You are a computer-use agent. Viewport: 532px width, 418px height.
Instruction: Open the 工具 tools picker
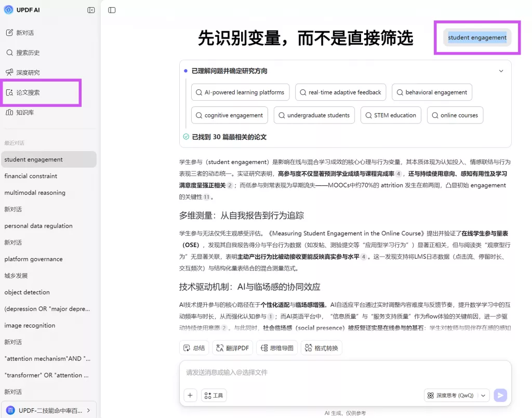[x=214, y=395]
